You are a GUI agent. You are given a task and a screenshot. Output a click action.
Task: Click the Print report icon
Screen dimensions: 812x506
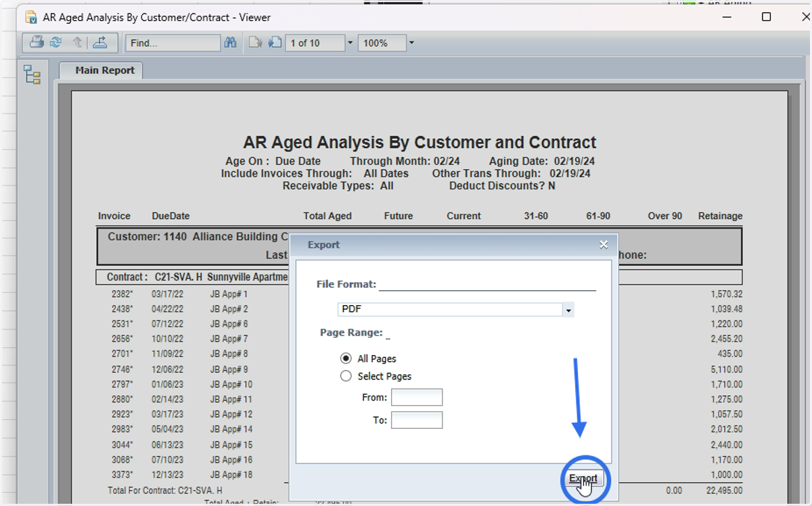(x=37, y=43)
